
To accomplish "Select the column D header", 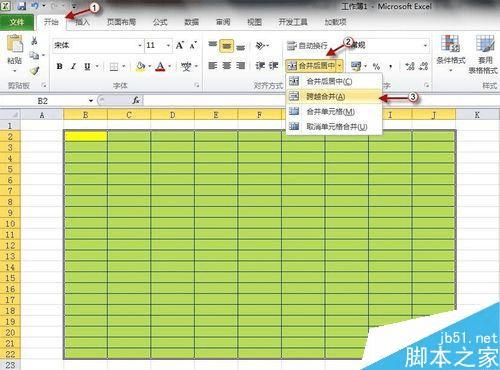I will (172, 115).
